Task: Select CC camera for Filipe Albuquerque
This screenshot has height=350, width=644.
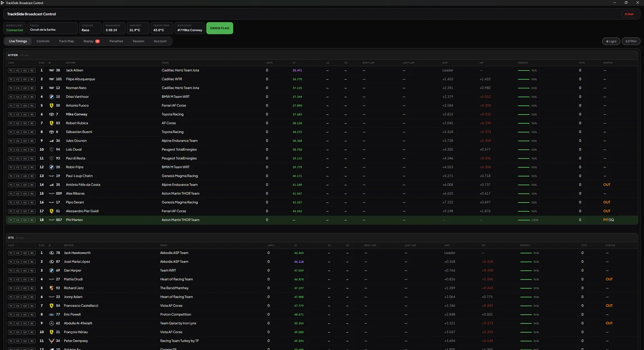Action: 18,79
